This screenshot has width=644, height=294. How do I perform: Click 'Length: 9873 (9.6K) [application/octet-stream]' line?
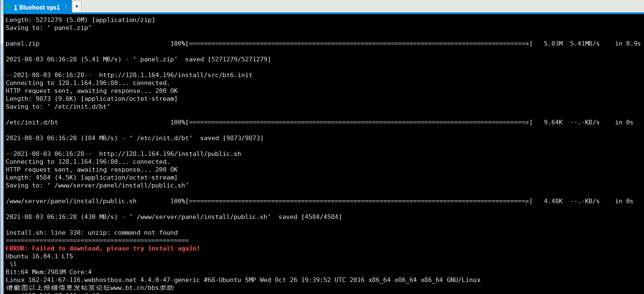91,99
